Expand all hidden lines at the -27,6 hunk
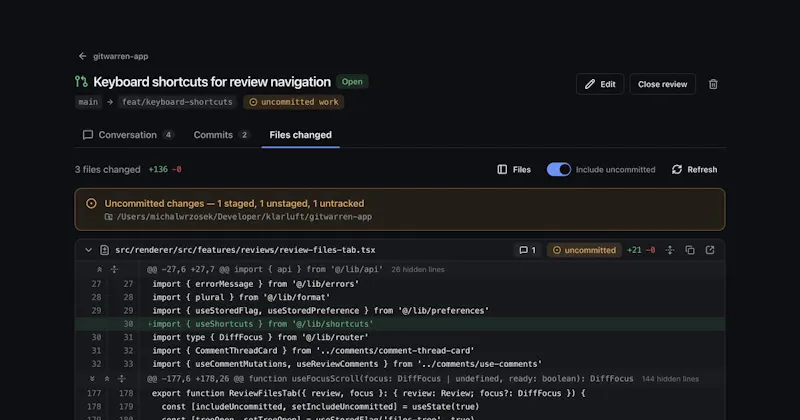 (114, 269)
